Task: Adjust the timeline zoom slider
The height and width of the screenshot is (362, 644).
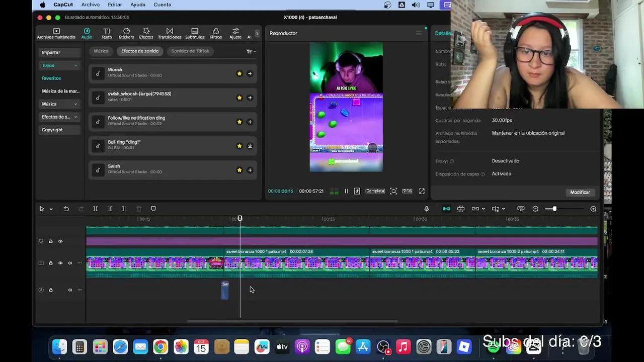Action: tap(554, 209)
